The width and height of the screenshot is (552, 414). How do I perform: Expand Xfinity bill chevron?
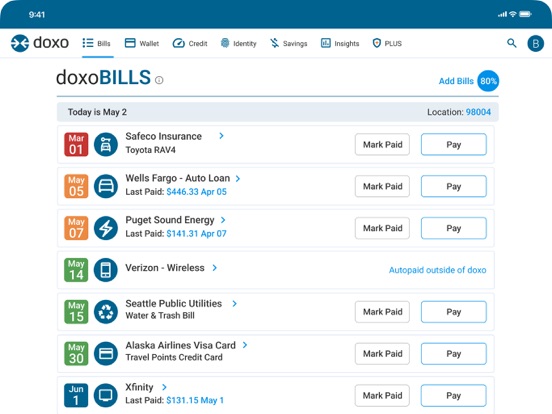[164, 387]
